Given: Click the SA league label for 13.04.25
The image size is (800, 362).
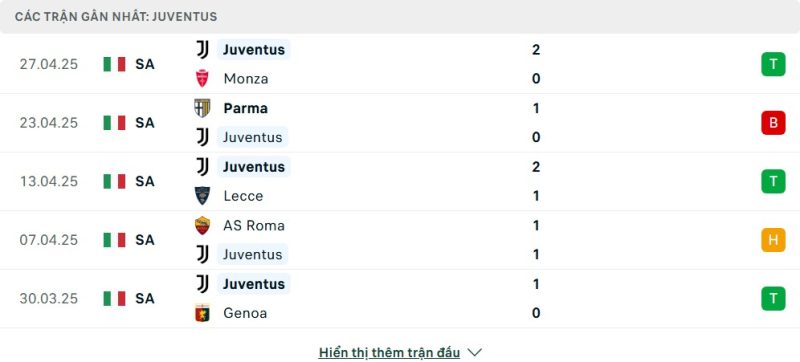Looking at the screenshot, I should click(145, 182).
